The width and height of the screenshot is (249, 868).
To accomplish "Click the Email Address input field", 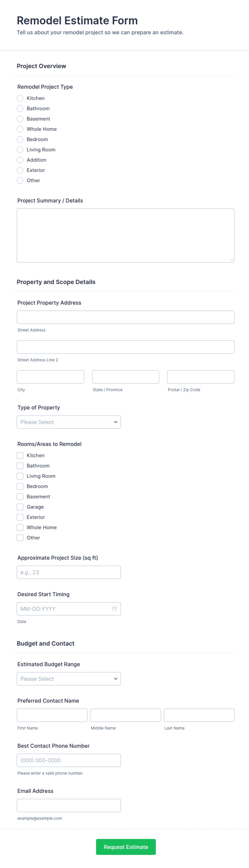I will coord(69,805).
